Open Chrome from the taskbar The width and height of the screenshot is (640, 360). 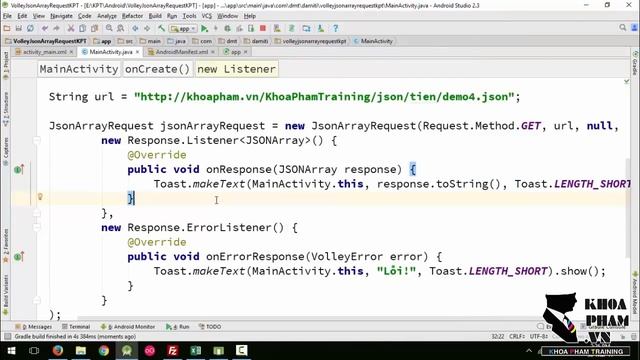click(104, 351)
